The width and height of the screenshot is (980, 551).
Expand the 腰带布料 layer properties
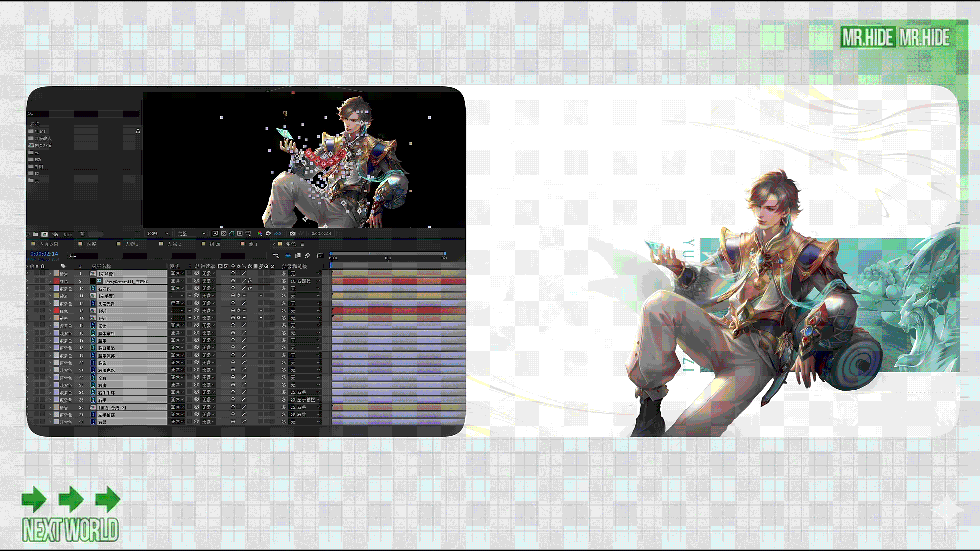point(50,333)
